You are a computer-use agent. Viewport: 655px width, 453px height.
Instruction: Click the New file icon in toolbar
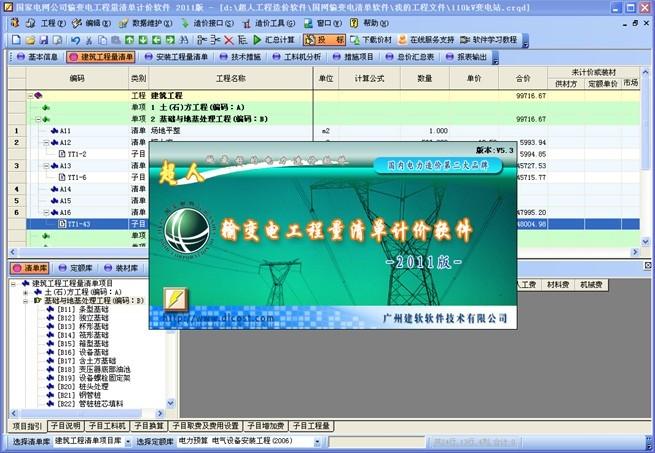16,40
